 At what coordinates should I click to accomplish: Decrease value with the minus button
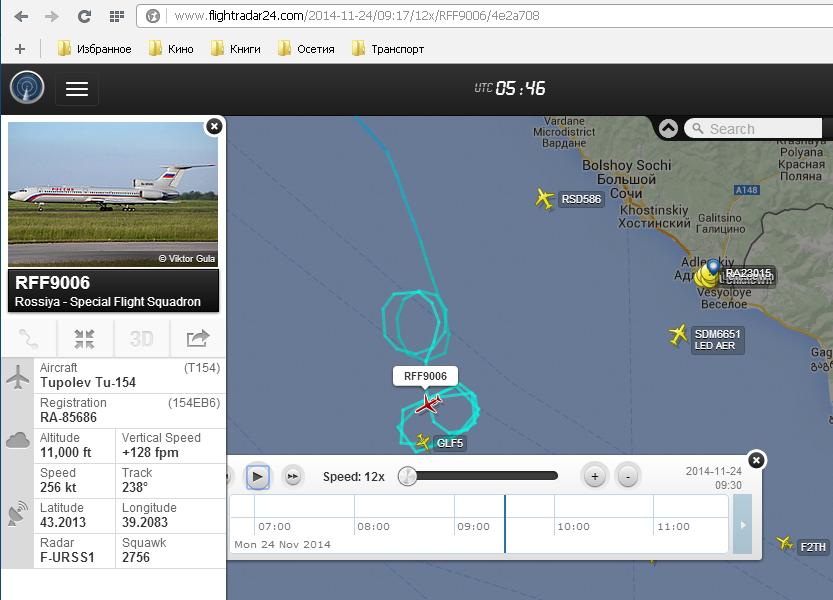coord(628,477)
